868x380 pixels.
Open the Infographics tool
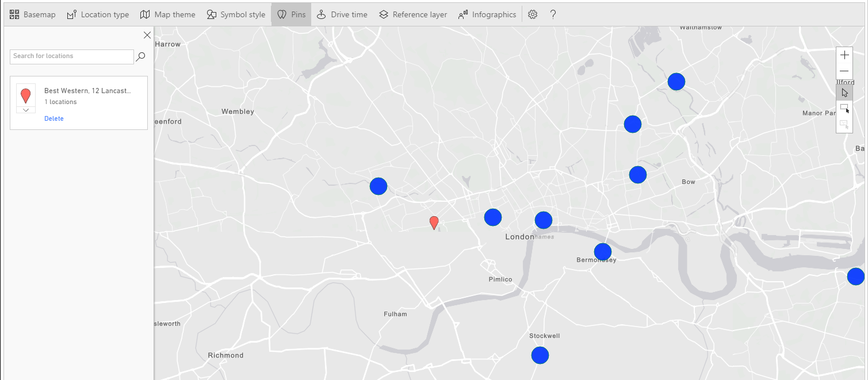(x=487, y=14)
